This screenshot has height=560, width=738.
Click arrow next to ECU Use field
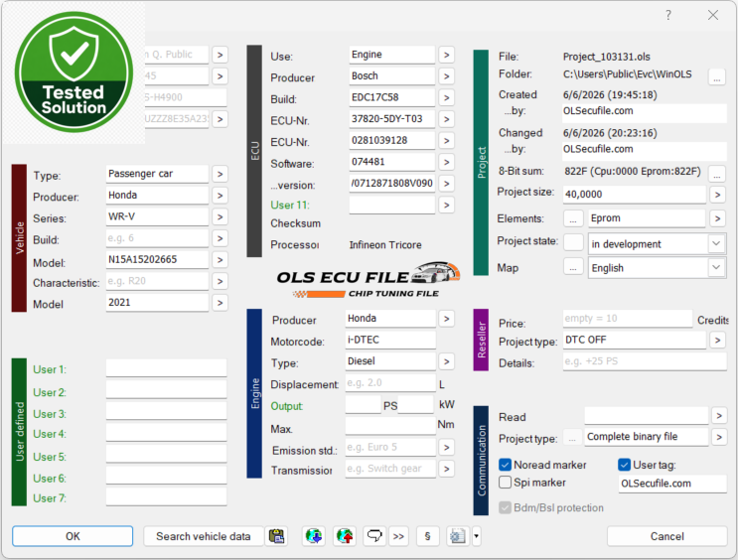pyautogui.click(x=446, y=55)
